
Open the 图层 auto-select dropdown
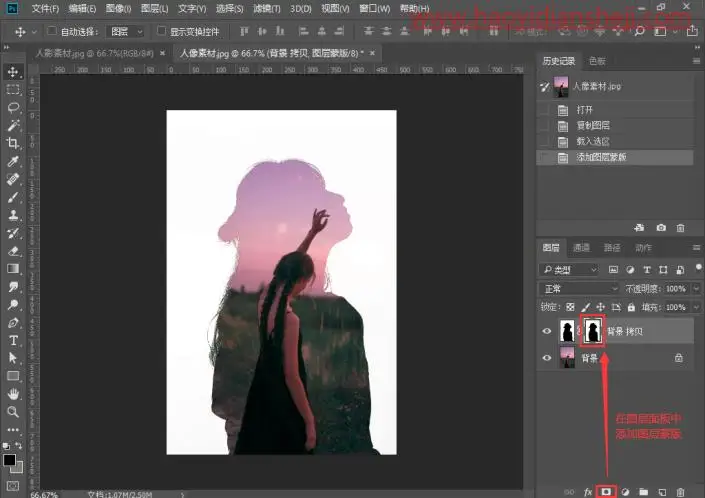[125, 31]
